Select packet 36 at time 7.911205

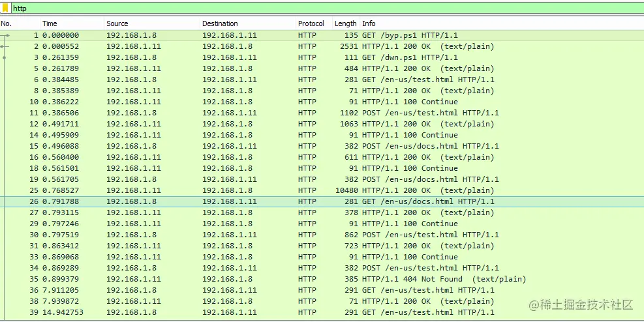coord(322,290)
